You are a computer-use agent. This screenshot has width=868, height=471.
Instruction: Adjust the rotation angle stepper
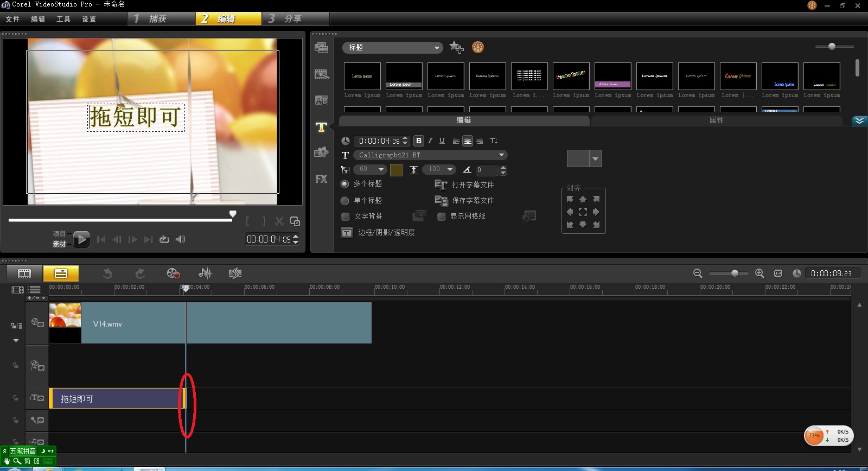[x=503, y=170]
